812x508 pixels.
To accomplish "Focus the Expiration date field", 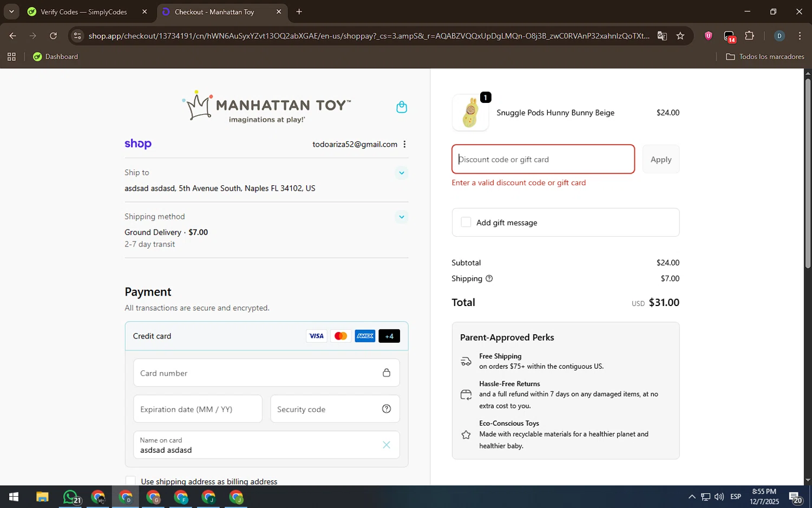I will click(x=198, y=409).
